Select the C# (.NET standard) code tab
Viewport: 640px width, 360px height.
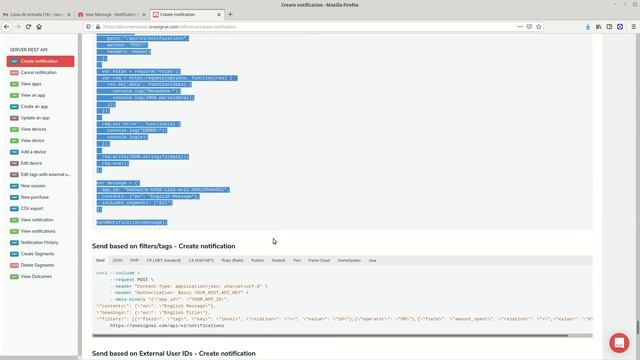coord(164,260)
